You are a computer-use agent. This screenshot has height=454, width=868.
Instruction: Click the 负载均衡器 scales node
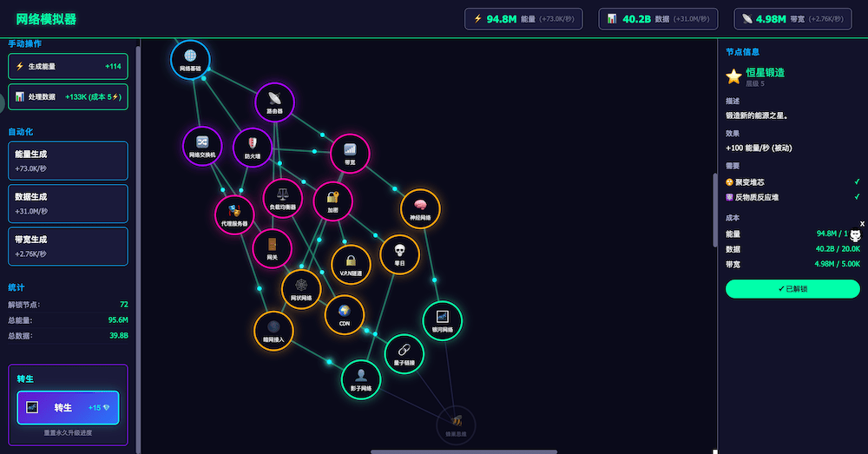click(x=282, y=198)
